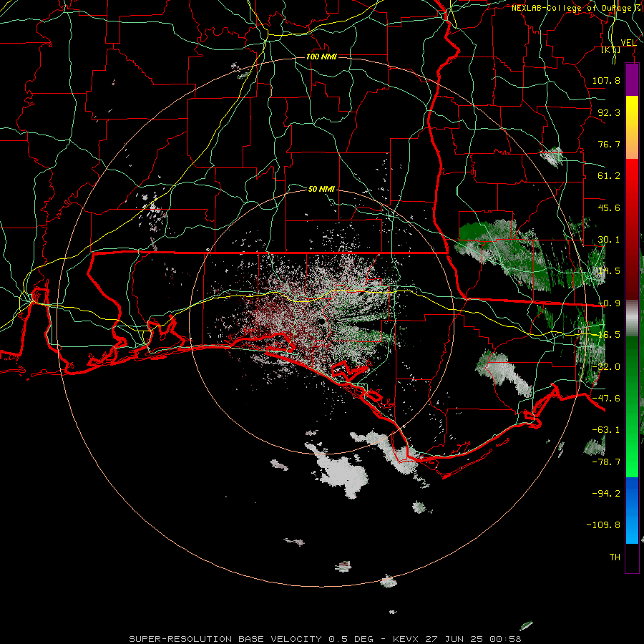The width and height of the screenshot is (644, 644).
Task: Click the 61.2 legend value
Action: pos(609,176)
